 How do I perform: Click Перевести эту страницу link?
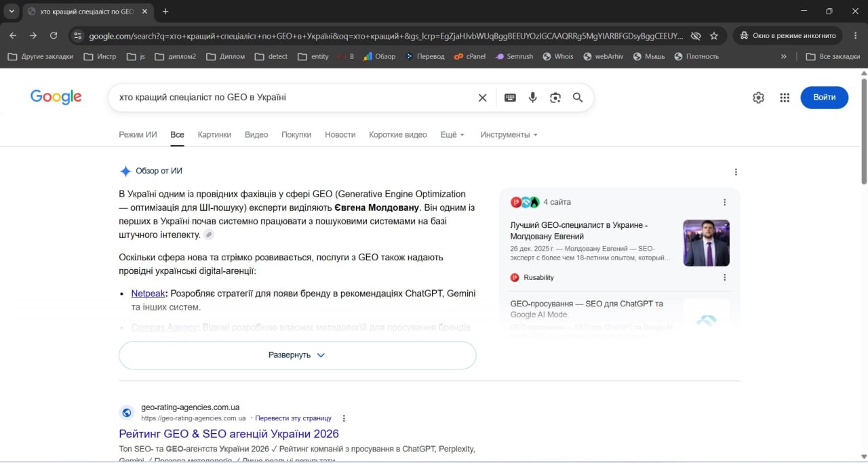293,418
